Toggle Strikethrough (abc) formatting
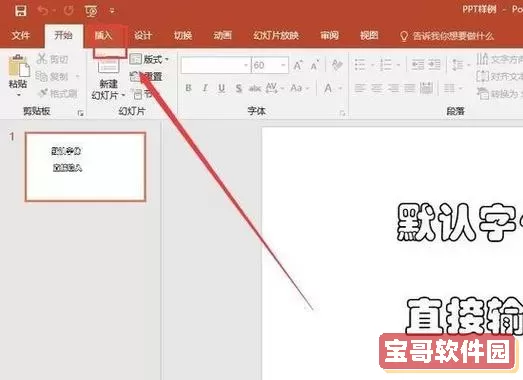 click(255, 88)
